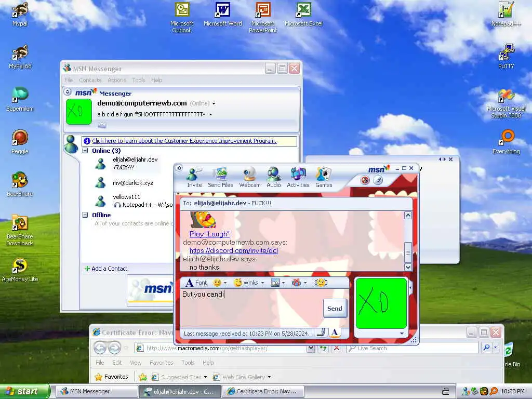Open the discord.com invite link
The width and height of the screenshot is (532, 399).
(233, 250)
